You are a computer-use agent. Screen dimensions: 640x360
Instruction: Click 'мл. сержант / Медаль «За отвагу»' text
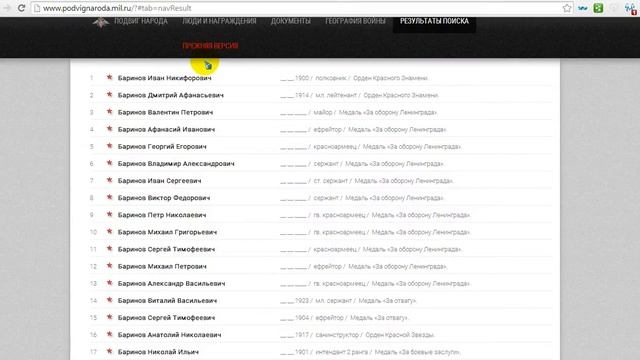pos(366,301)
